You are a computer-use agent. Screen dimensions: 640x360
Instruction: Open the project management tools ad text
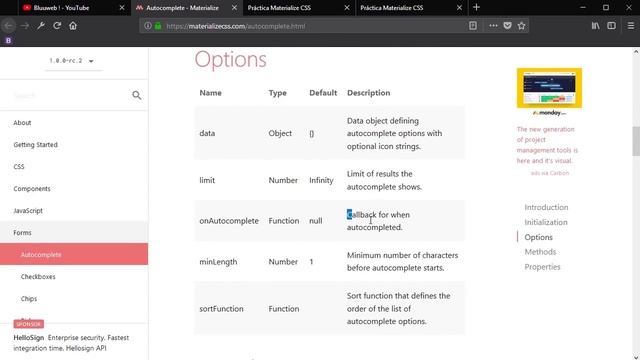pos(547,145)
